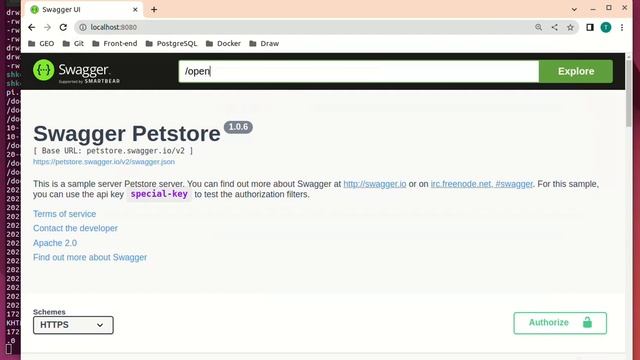Viewport: 640px width, 360px height.
Task: Click the Swagger Petstore title
Action: click(x=127, y=133)
